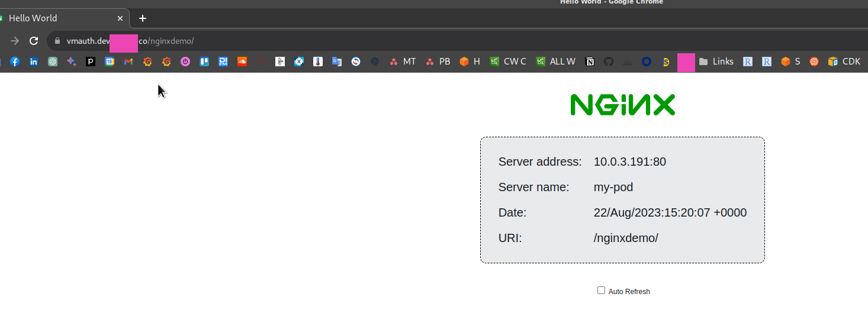This screenshot has width=868, height=316.
Task: Open the R bookmark beside the S cube
Action: point(767,62)
